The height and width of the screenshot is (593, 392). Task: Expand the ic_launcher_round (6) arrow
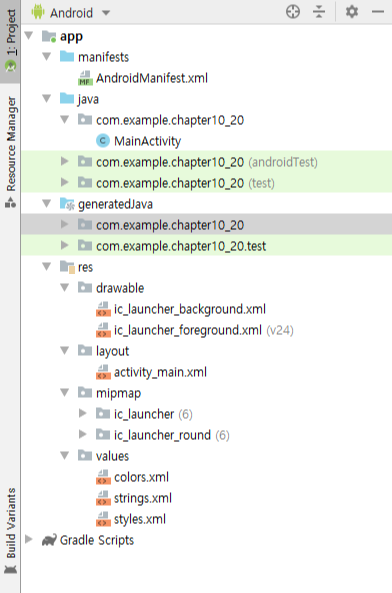pos(83,435)
